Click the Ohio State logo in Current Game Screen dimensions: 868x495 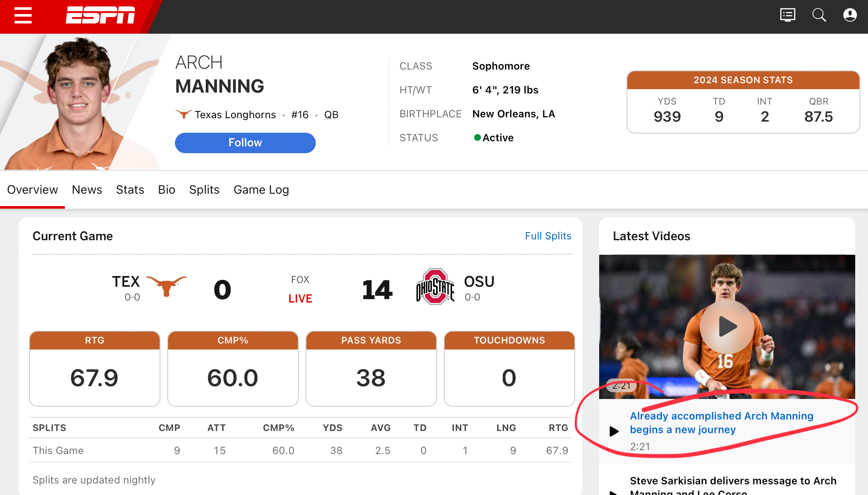coord(435,286)
